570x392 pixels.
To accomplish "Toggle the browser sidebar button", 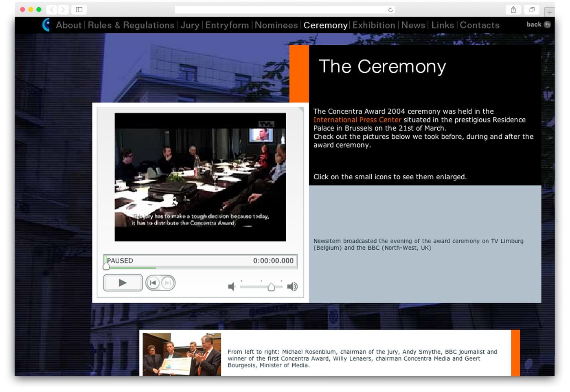I will [79, 10].
